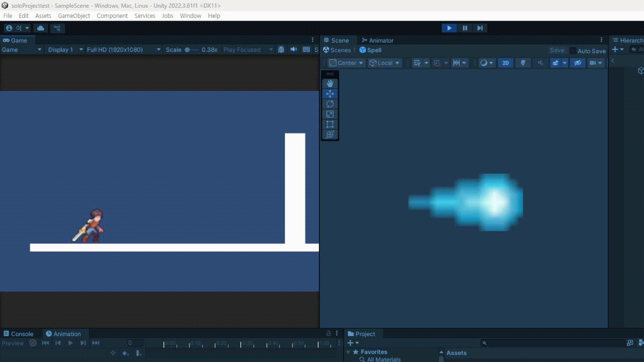The height and width of the screenshot is (362, 644).
Task: Expand the Favorites tree in Project
Action: click(x=348, y=352)
